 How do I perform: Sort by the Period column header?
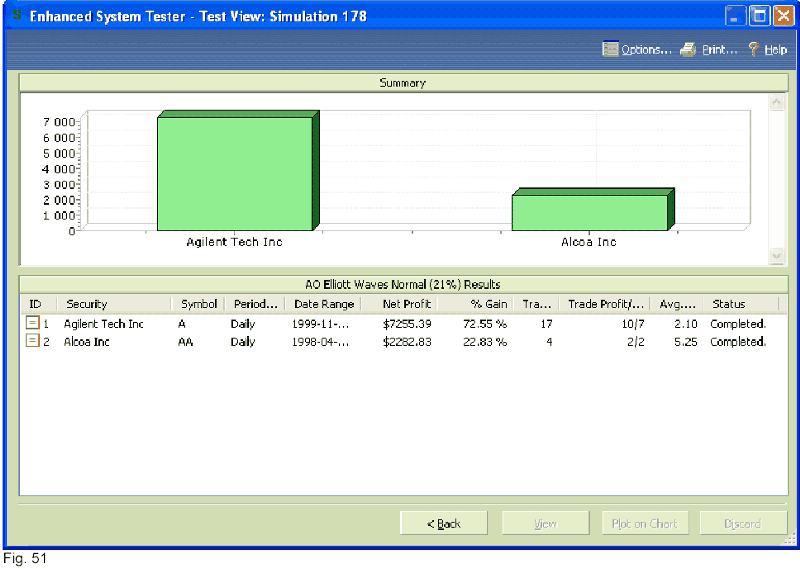tap(255, 304)
